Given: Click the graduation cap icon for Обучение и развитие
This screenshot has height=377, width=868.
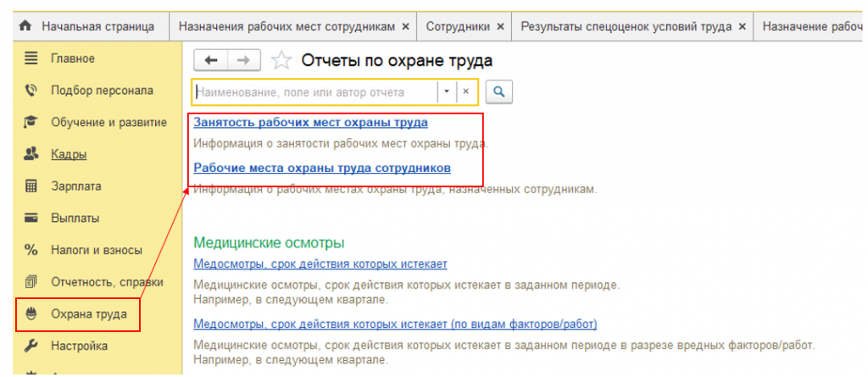Looking at the screenshot, I should click(31, 122).
